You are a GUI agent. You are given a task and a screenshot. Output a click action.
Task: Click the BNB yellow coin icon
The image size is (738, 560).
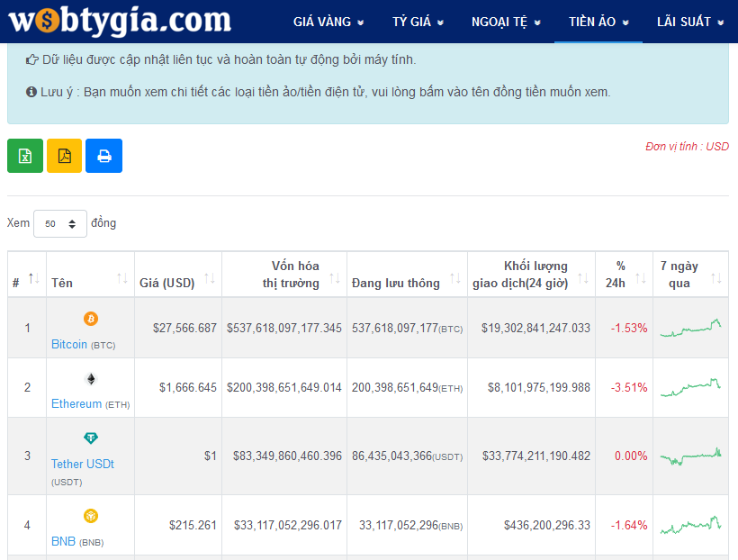[91, 516]
